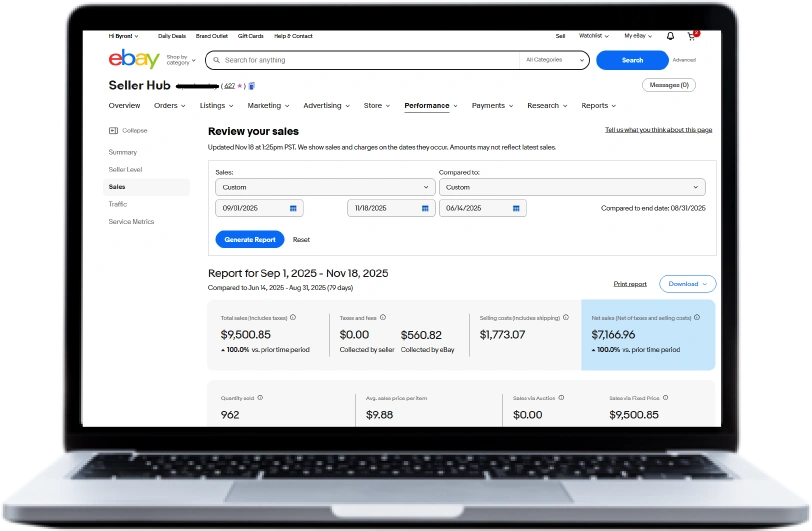Click info icon beside Quantity sold
Viewport: 812px width, 531px height.
[260, 397]
